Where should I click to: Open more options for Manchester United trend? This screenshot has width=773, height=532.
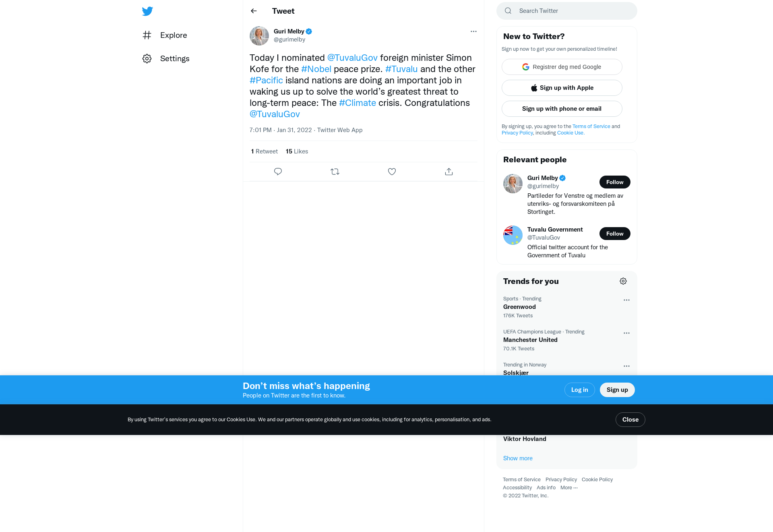626,333
